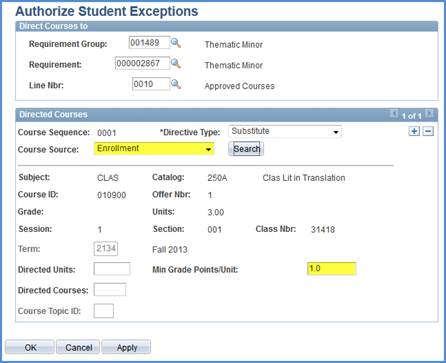Focus the Line Nbr input 0010

pyautogui.click(x=151, y=84)
